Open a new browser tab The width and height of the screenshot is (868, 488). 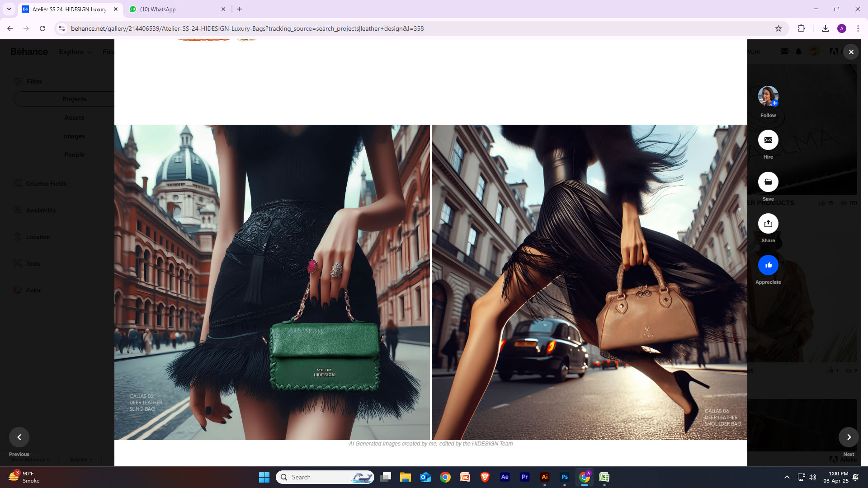coord(240,9)
